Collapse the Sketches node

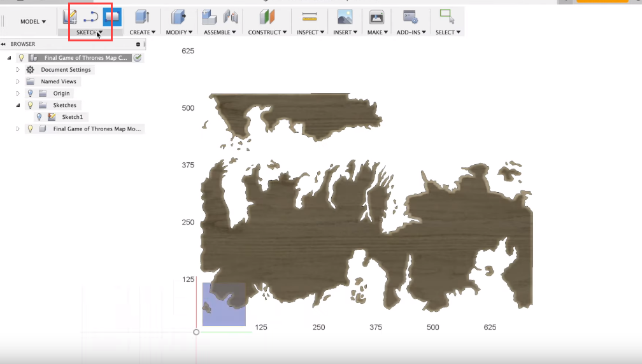[18, 105]
